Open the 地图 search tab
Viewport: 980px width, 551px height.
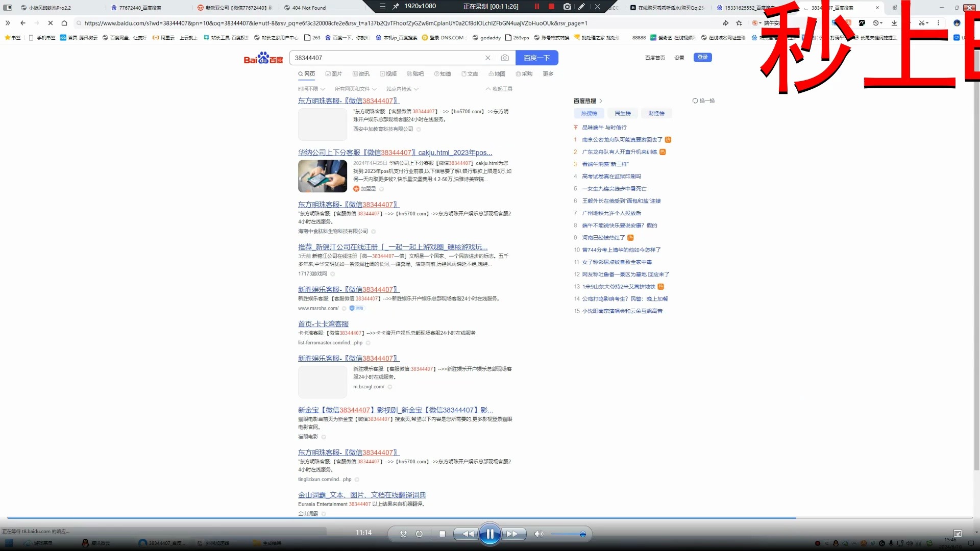point(497,74)
